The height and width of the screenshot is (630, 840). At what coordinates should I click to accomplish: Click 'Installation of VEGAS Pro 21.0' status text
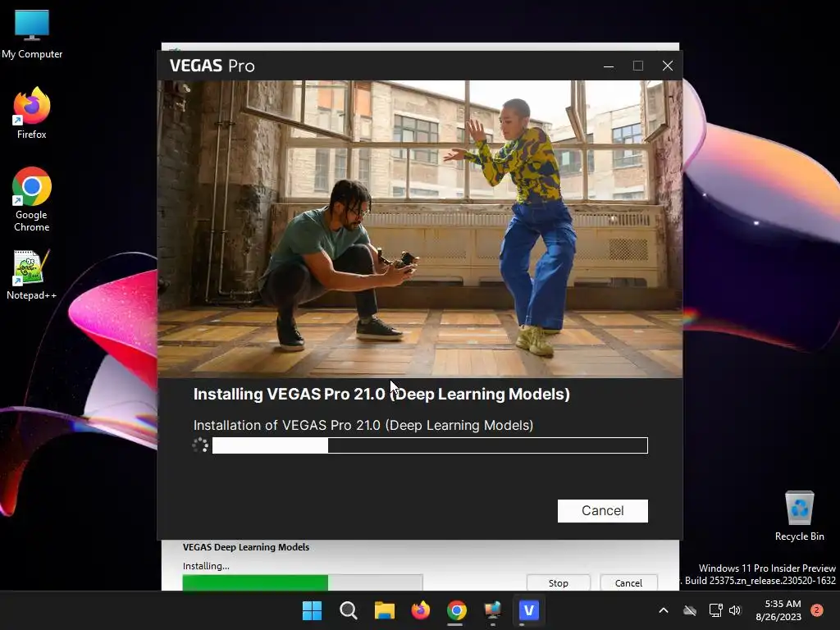[x=363, y=426]
